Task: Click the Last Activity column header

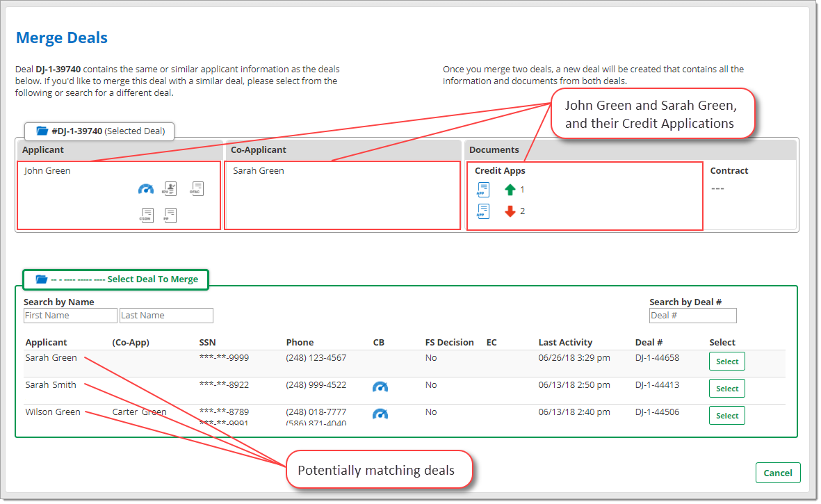Action: click(x=565, y=343)
